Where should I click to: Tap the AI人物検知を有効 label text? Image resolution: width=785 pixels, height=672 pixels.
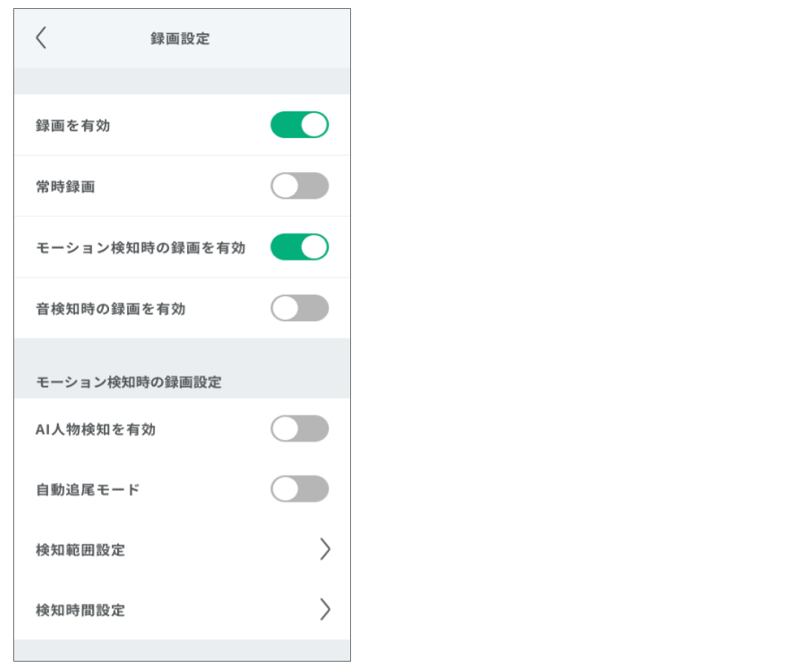[96, 429]
